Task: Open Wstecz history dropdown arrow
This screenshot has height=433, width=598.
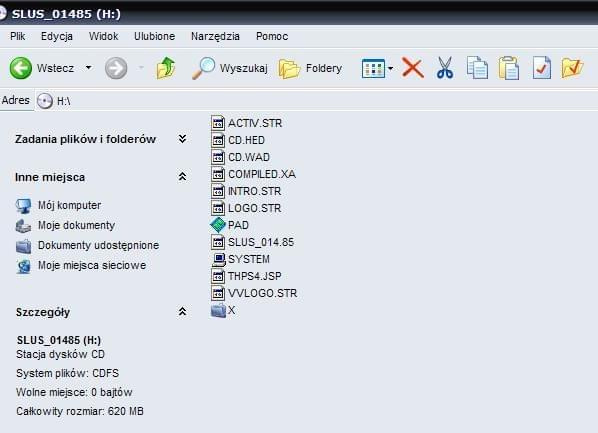Action: point(88,68)
